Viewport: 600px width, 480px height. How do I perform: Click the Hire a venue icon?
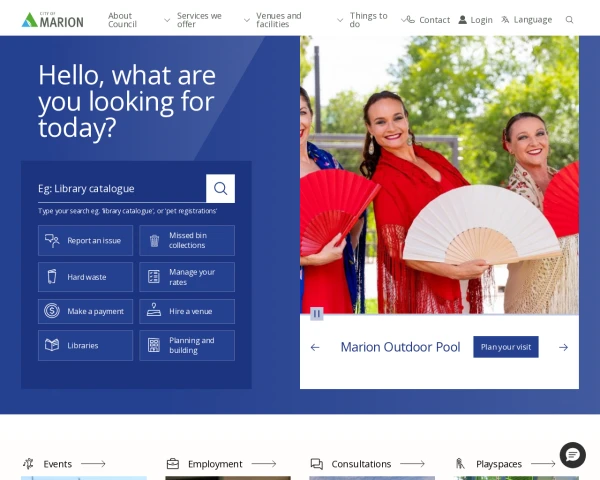coord(154,310)
